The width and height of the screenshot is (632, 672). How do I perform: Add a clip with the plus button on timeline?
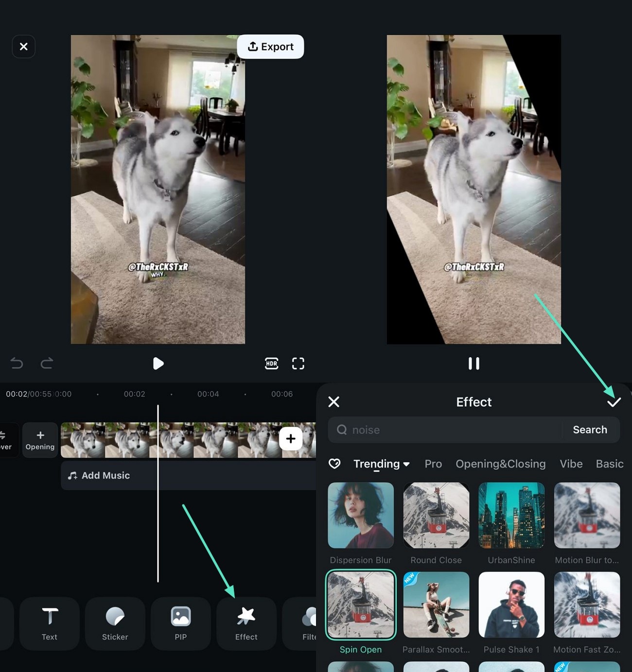point(291,439)
